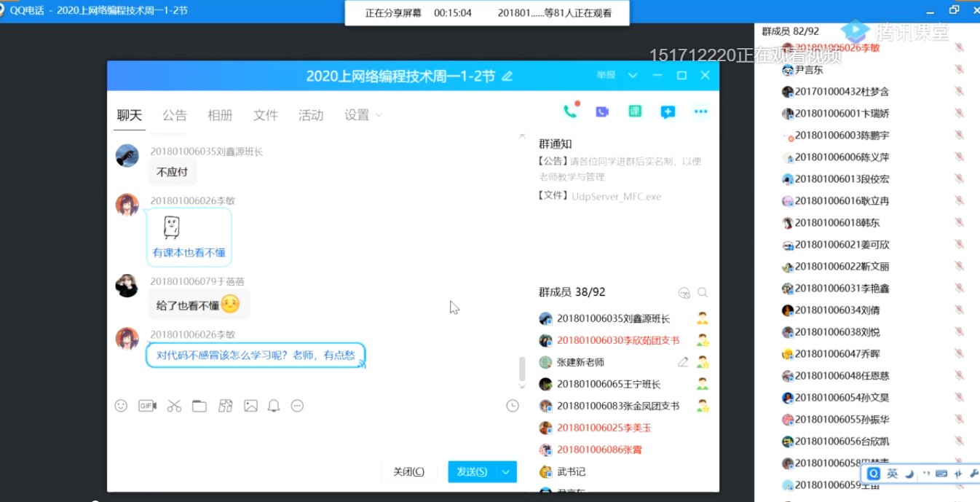Click the chat history scrollbar
This screenshot has width=980, height=502.
click(x=521, y=369)
